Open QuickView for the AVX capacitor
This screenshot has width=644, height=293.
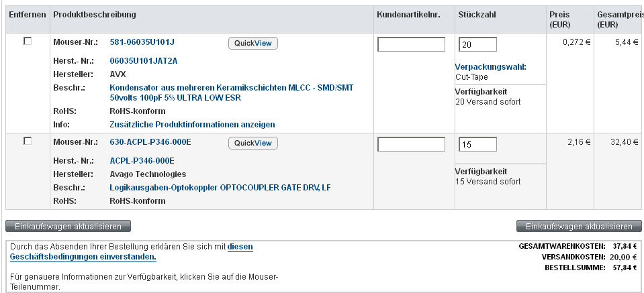[253, 43]
